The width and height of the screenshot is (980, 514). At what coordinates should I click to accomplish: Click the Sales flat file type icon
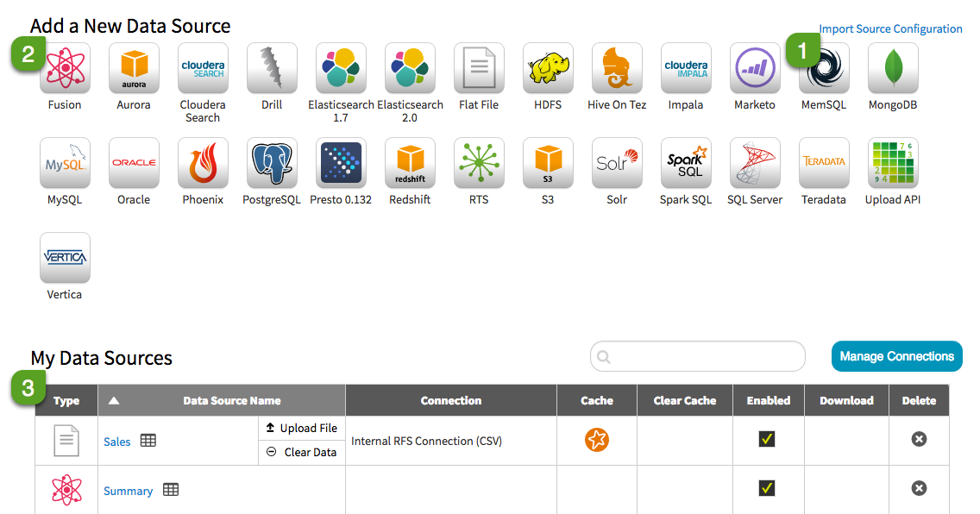[66, 441]
